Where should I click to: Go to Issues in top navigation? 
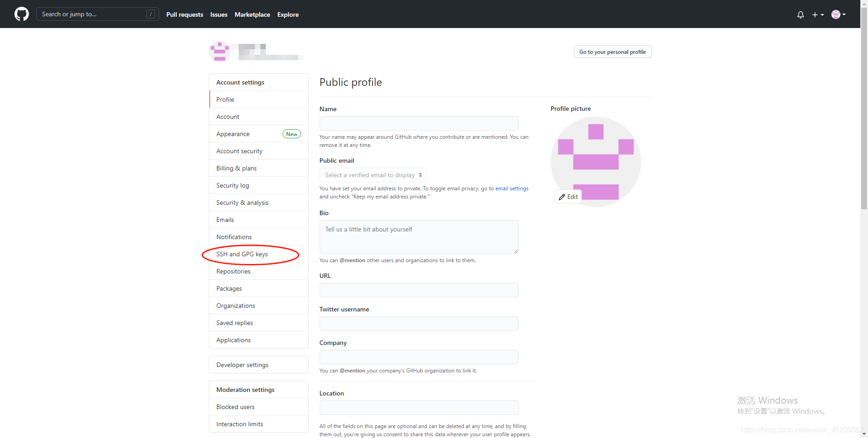[219, 14]
